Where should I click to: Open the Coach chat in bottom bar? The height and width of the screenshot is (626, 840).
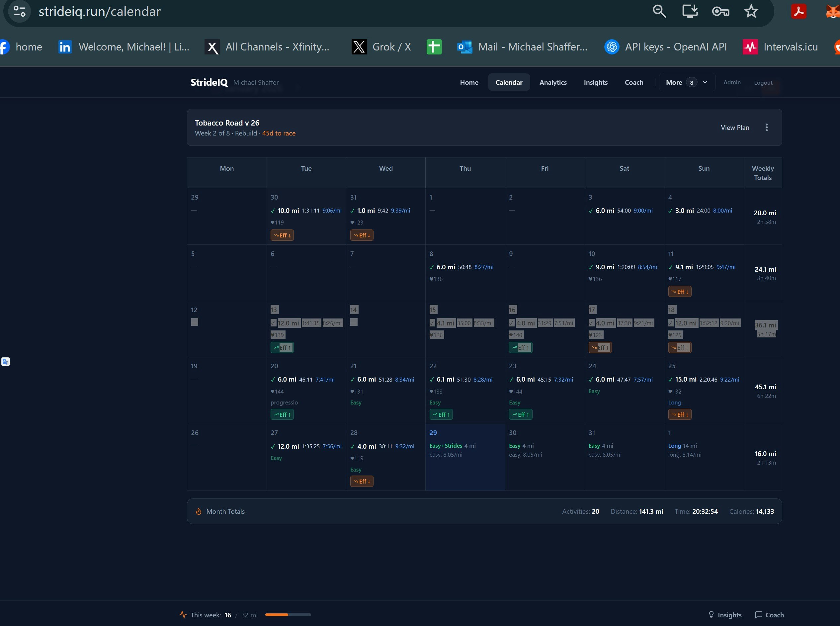(x=769, y=615)
